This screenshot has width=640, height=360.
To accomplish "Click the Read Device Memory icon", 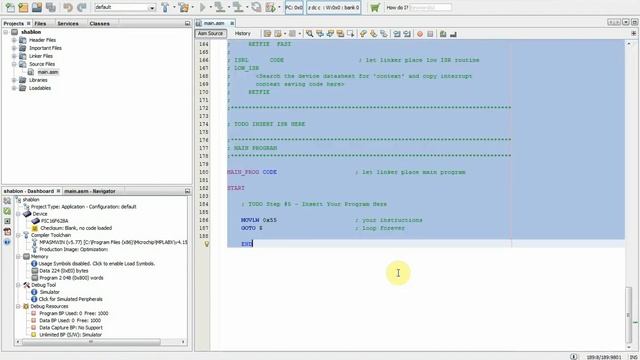I will (x=238, y=7).
